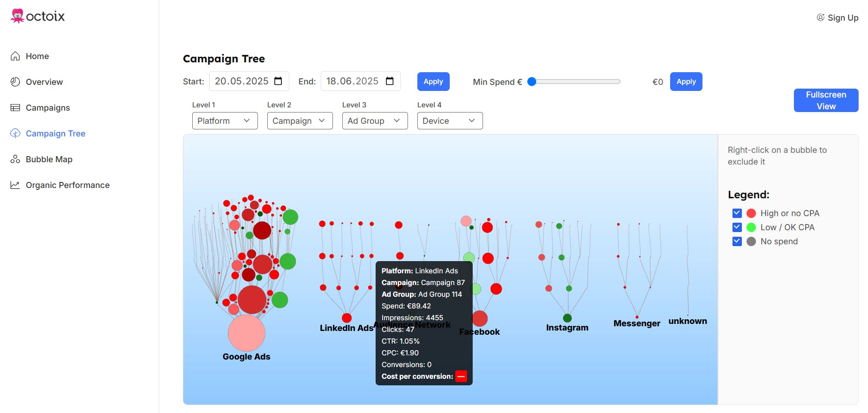Open Campaign Tree in sidebar
The height and width of the screenshot is (413, 868).
tap(55, 134)
